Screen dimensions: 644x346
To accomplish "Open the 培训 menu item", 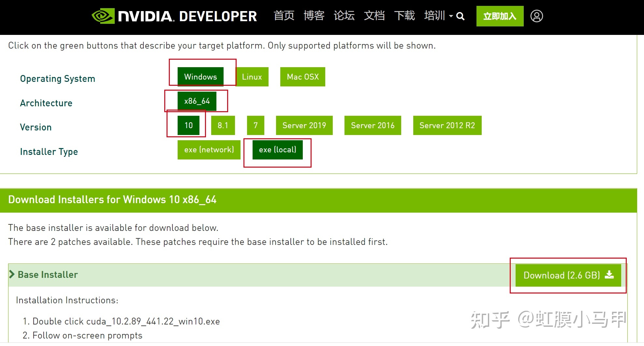I will coord(434,16).
